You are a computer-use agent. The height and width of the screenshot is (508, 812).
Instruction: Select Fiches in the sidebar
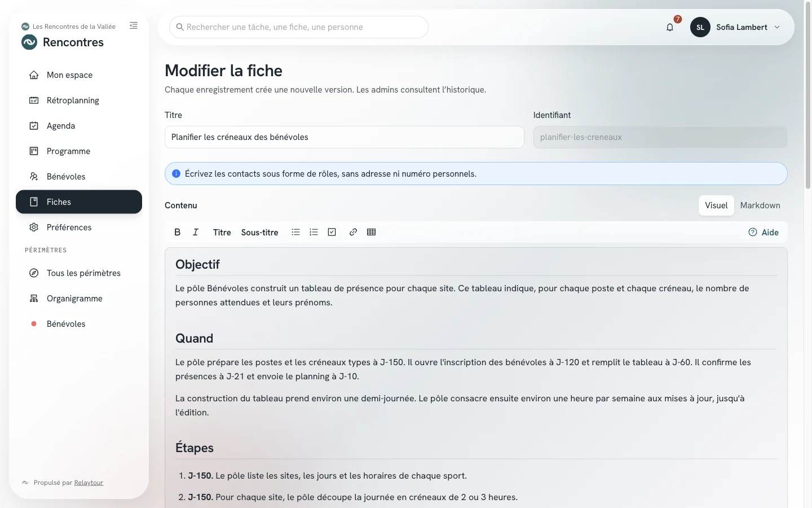[x=79, y=202]
